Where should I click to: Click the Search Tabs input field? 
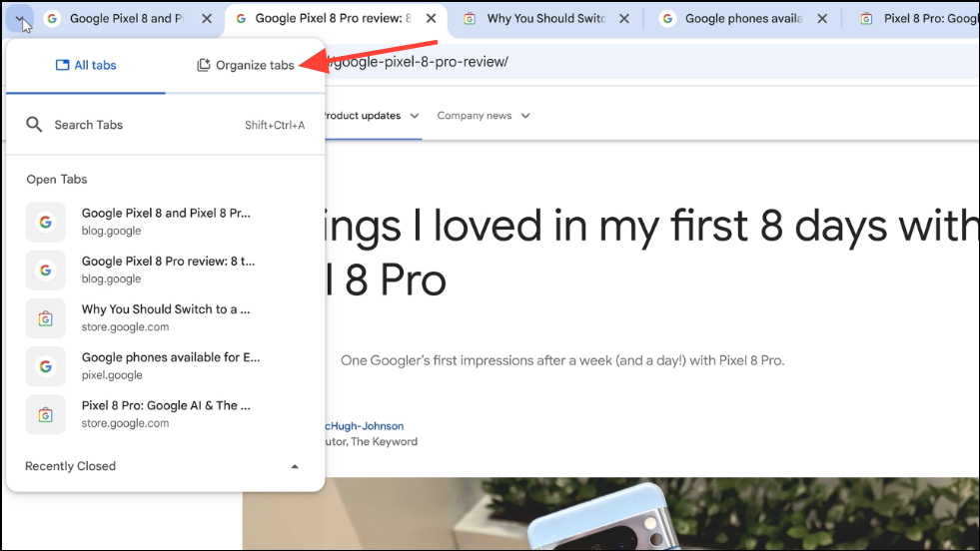[140, 125]
